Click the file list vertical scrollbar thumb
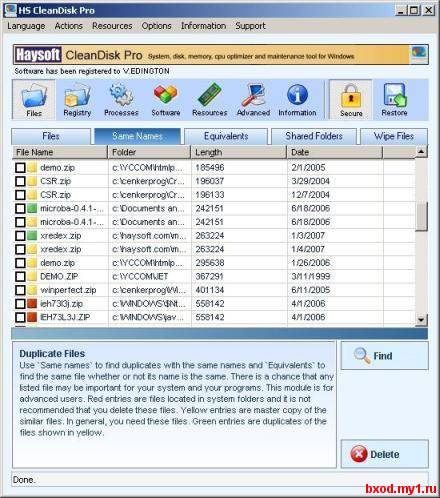 [421, 216]
